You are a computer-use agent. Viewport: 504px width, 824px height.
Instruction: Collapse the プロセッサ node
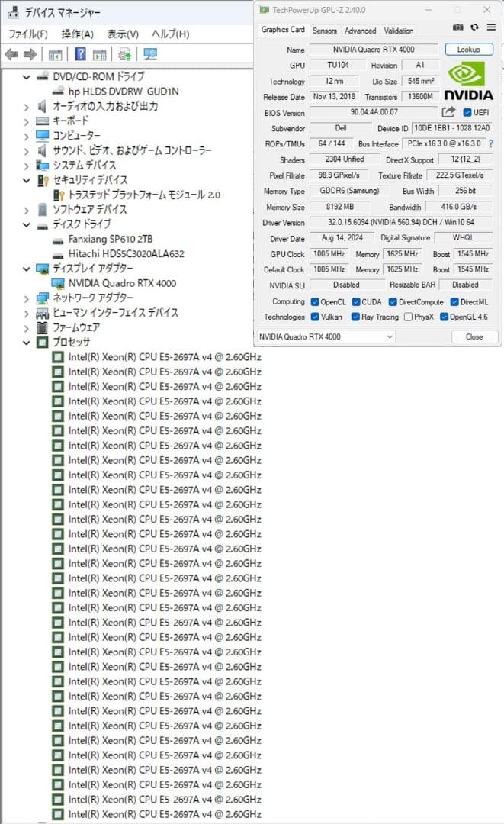(x=26, y=343)
